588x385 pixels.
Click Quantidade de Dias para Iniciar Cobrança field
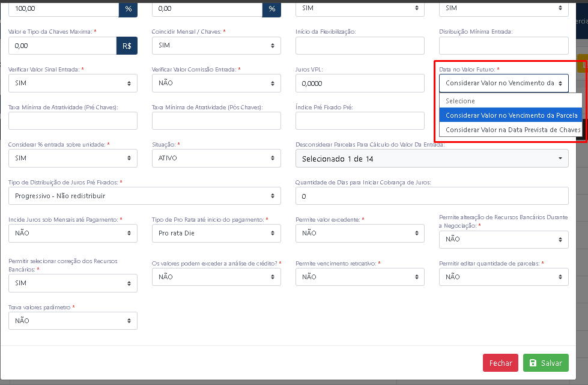point(432,196)
